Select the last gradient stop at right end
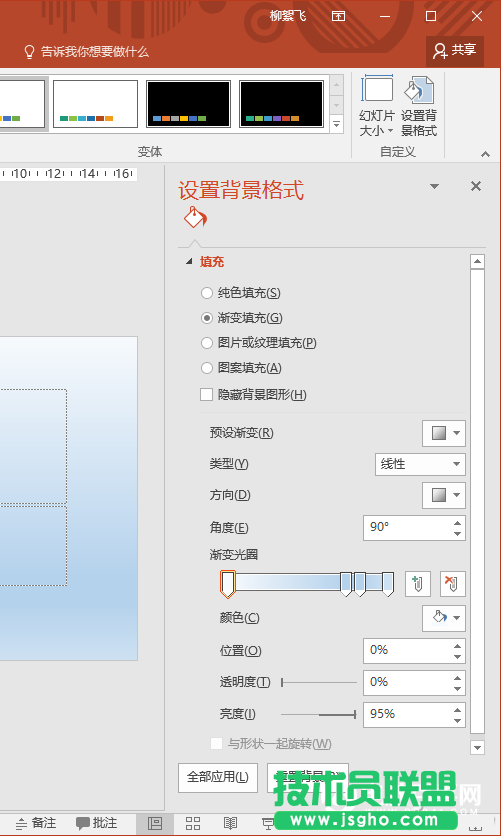Screen dimensions: 501x836 [x=388, y=584]
